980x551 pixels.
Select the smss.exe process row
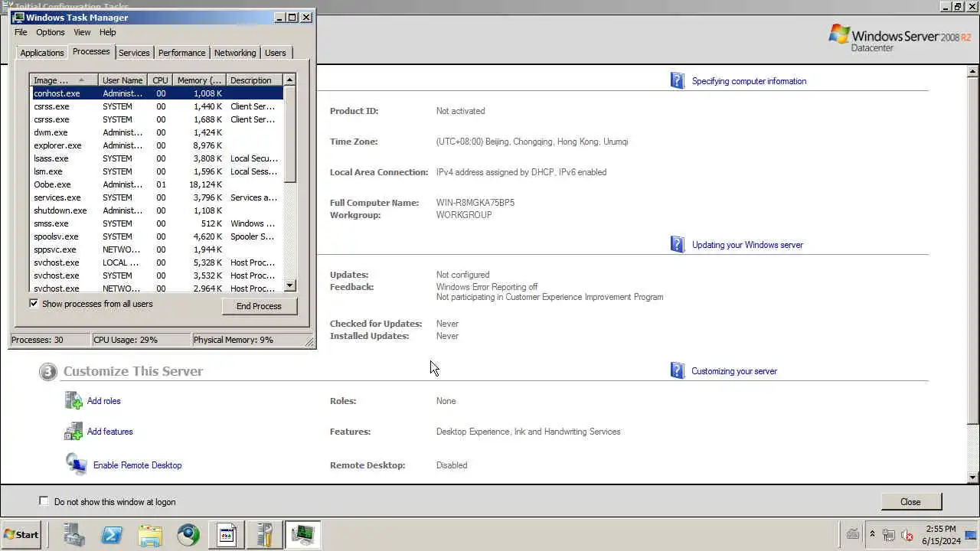[157, 223]
